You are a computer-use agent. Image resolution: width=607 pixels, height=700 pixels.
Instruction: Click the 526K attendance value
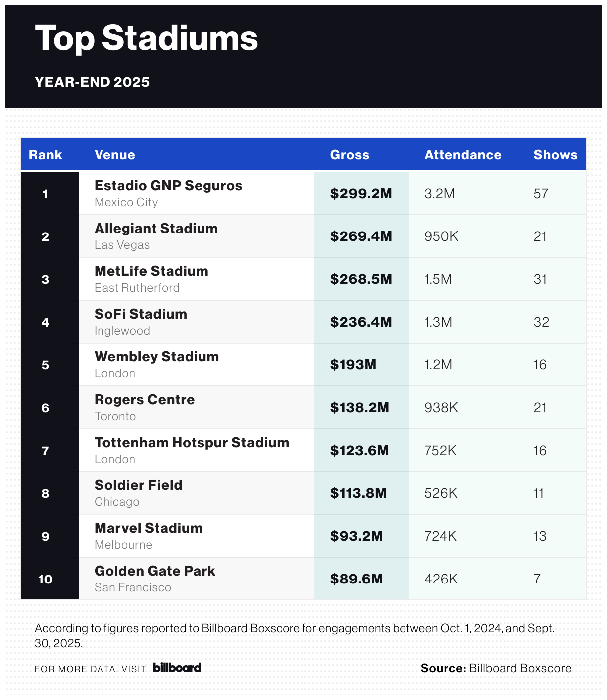[441, 493]
